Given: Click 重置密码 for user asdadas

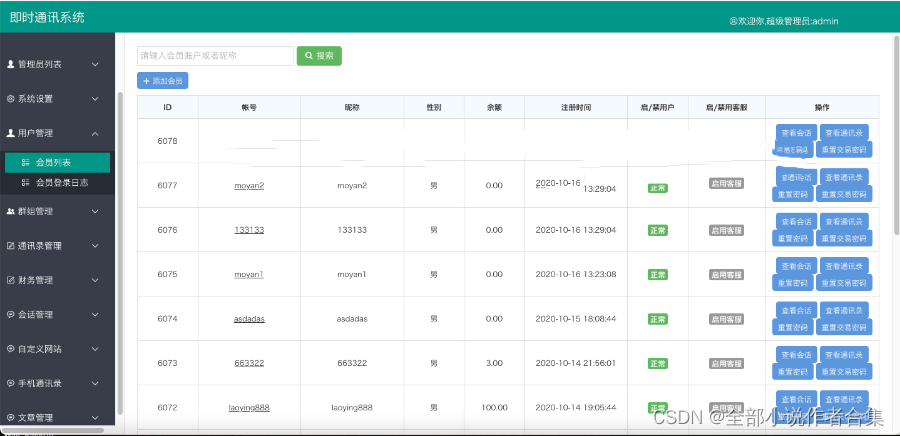Looking at the screenshot, I should click(x=792, y=327).
